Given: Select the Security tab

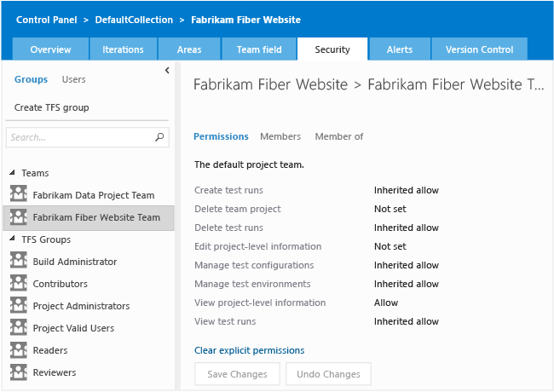Looking at the screenshot, I should pos(332,49).
